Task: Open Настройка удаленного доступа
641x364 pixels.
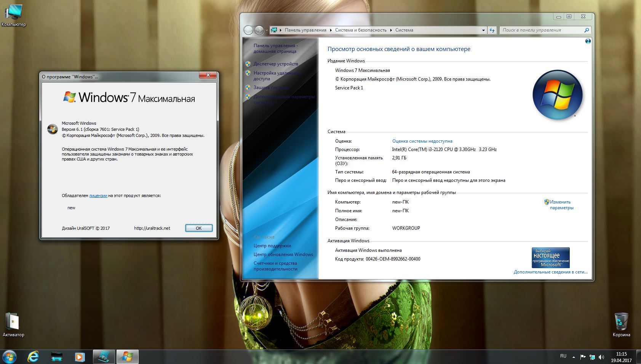Action: 277,76
